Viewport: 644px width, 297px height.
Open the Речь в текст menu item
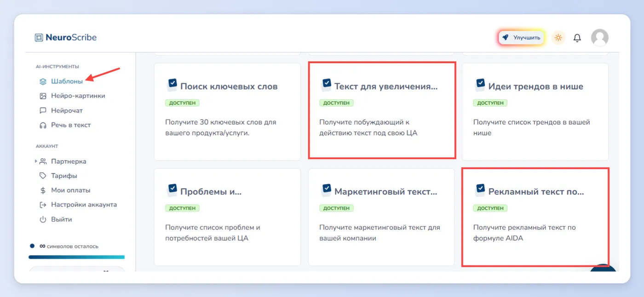point(71,125)
